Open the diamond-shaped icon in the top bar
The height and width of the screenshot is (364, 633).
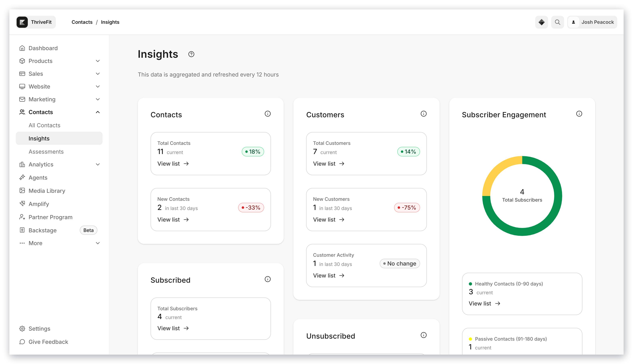click(541, 22)
